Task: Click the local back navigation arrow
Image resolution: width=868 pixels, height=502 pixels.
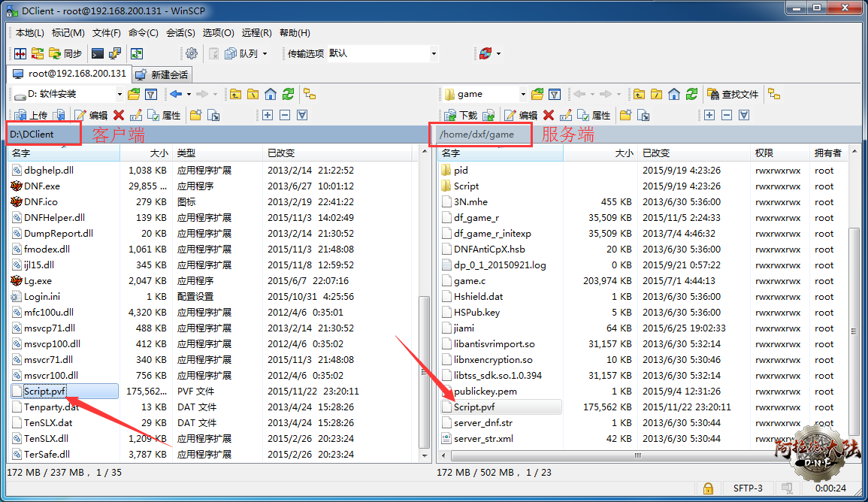Action: tap(176, 94)
